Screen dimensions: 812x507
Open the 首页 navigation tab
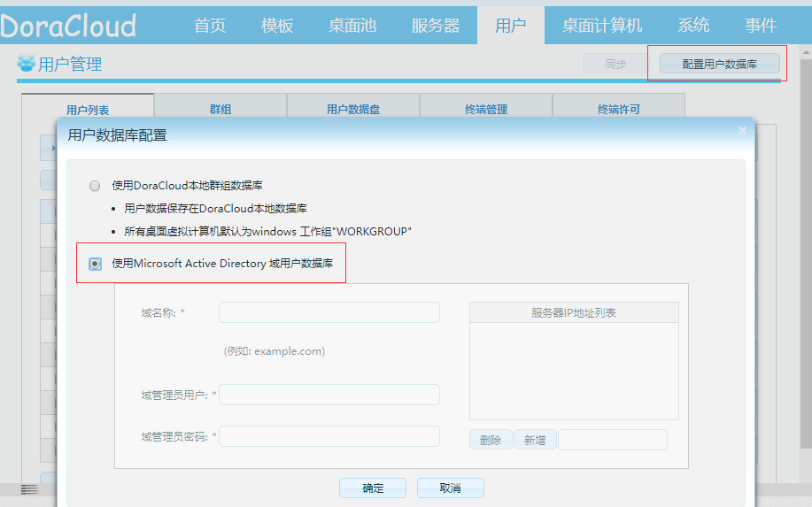[210, 26]
